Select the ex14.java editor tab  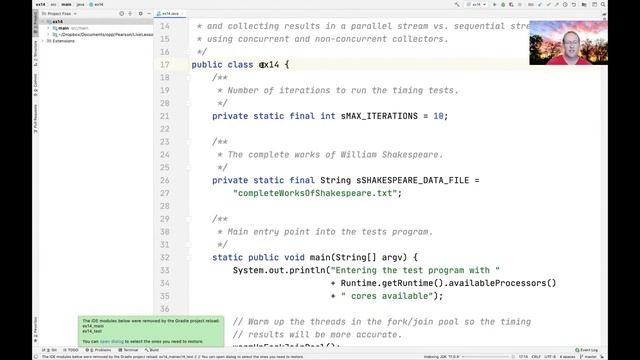click(x=171, y=13)
